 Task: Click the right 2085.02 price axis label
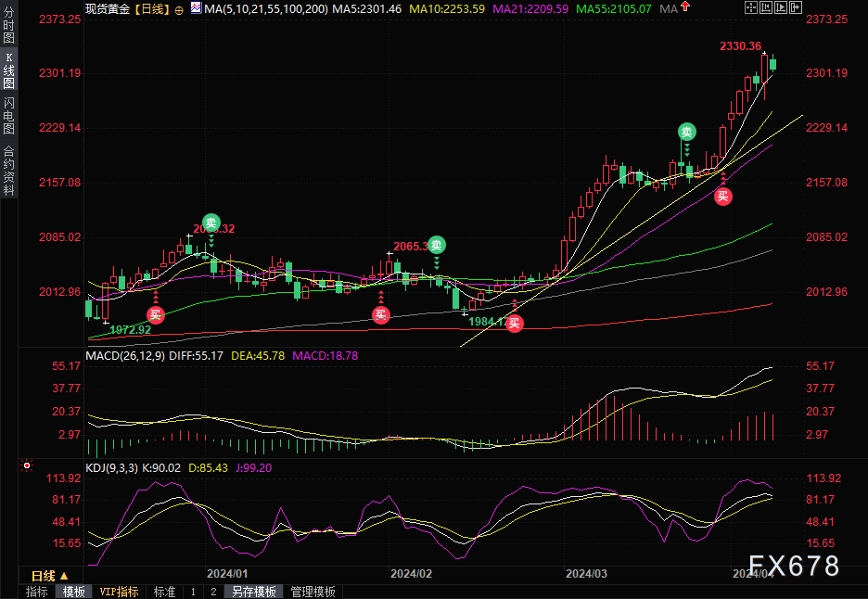click(826, 237)
